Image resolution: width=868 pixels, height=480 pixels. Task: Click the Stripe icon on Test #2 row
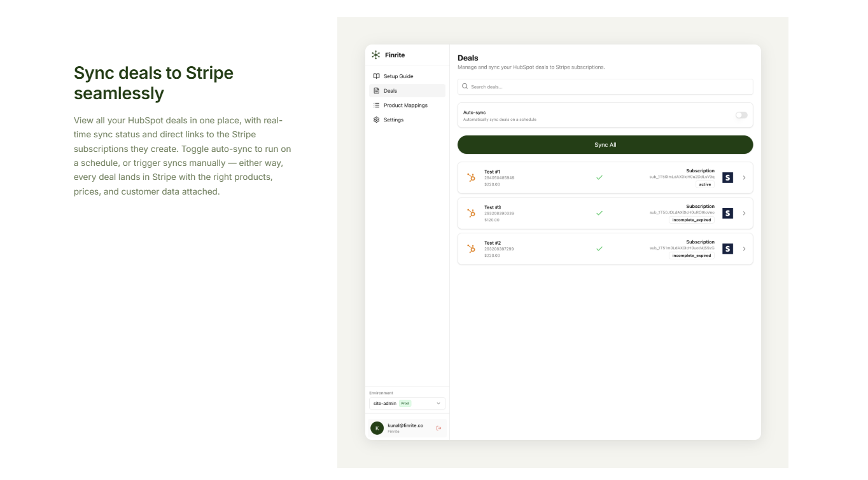[728, 249]
